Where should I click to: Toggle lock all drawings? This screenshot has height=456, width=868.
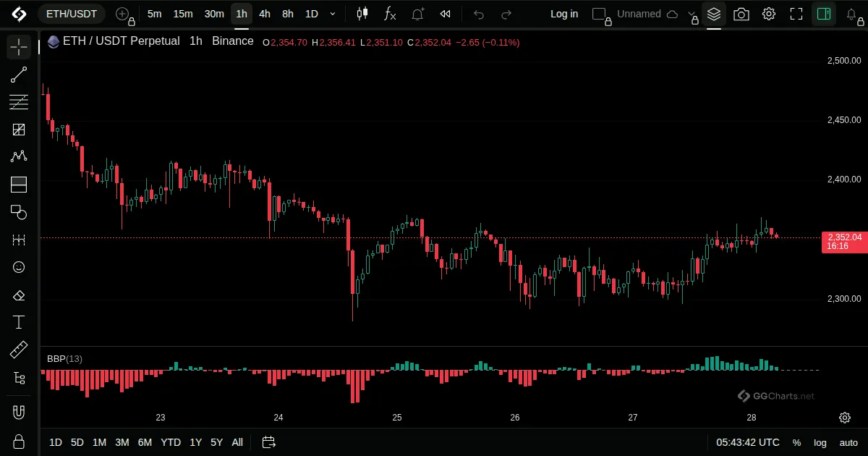[19, 442]
